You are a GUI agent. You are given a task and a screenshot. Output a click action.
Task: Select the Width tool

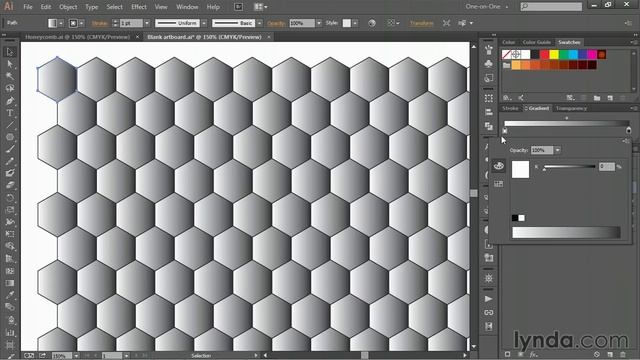point(10,222)
